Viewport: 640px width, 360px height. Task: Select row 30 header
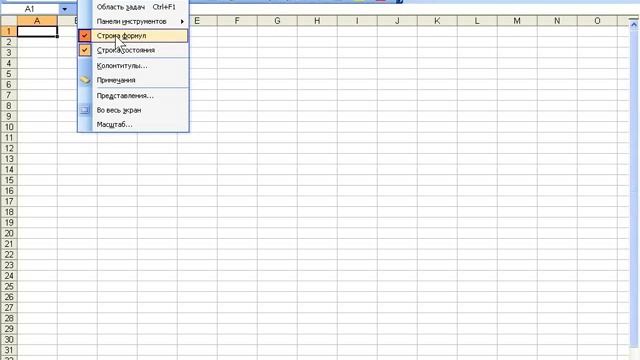[9, 339]
